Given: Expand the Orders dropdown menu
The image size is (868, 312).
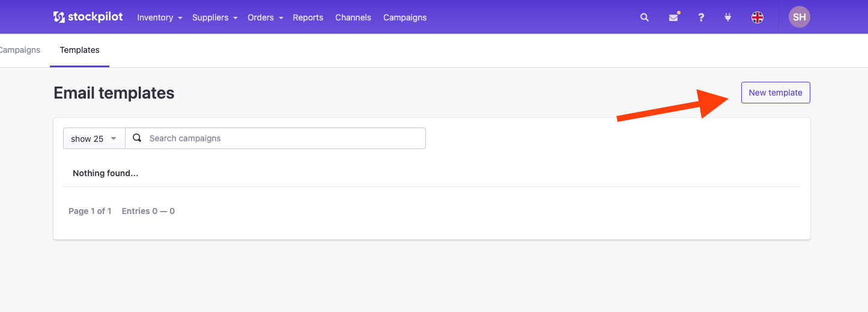Looking at the screenshot, I should pos(266,17).
